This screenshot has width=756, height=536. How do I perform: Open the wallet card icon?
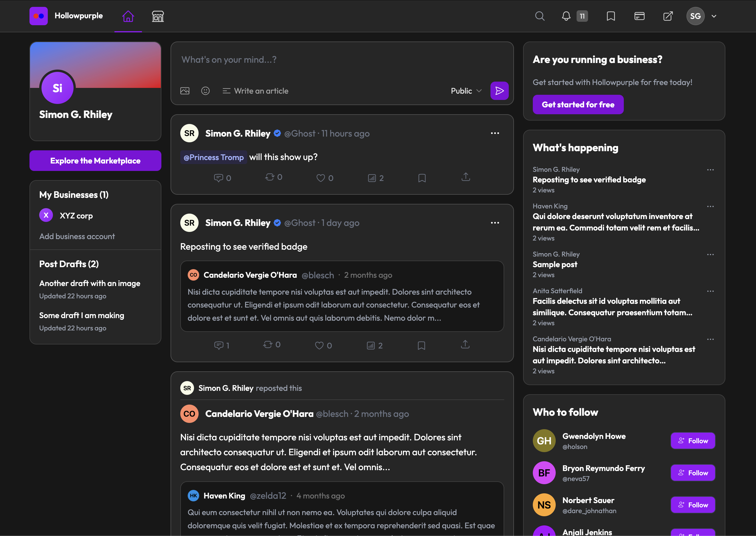[x=639, y=16]
